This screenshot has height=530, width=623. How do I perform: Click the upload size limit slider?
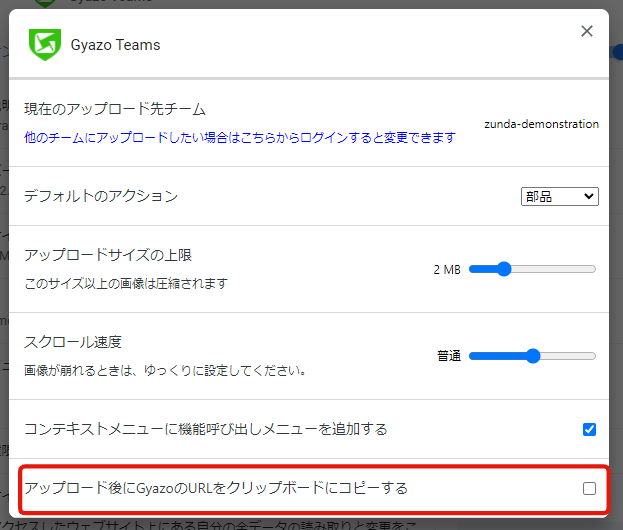pyautogui.click(x=532, y=269)
